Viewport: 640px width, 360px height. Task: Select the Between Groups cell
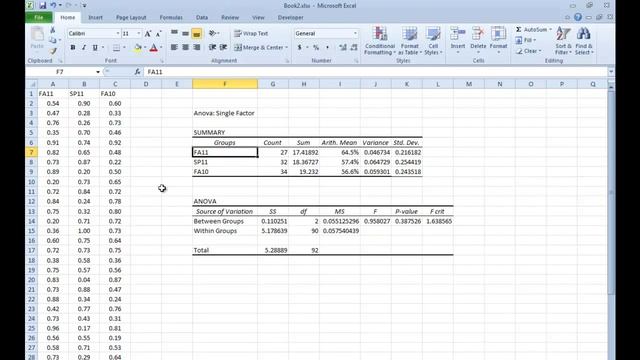(225, 221)
